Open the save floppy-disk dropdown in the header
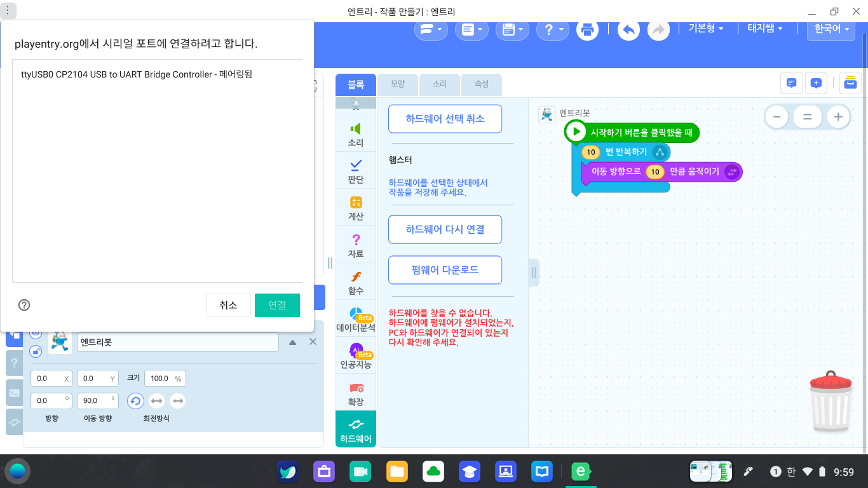868x488 pixels. click(x=512, y=29)
